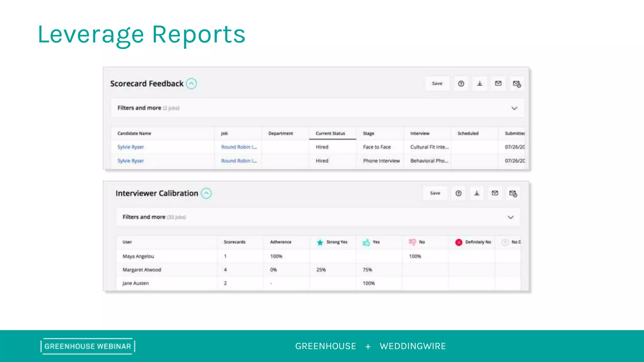Click the Strong Yes star icon
Image resolution: width=644 pixels, height=362 pixels.
click(320, 242)
